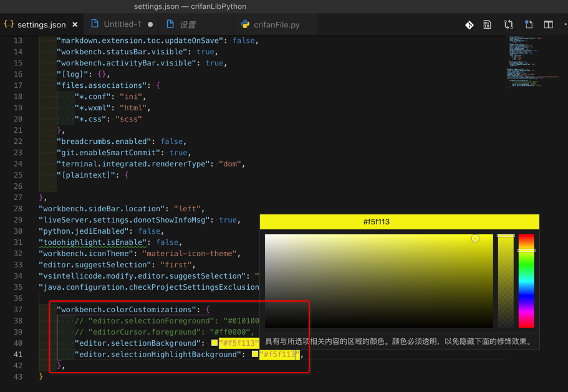
Task: Open the crifanFile.py tab
Action: (x=276, y=24)
